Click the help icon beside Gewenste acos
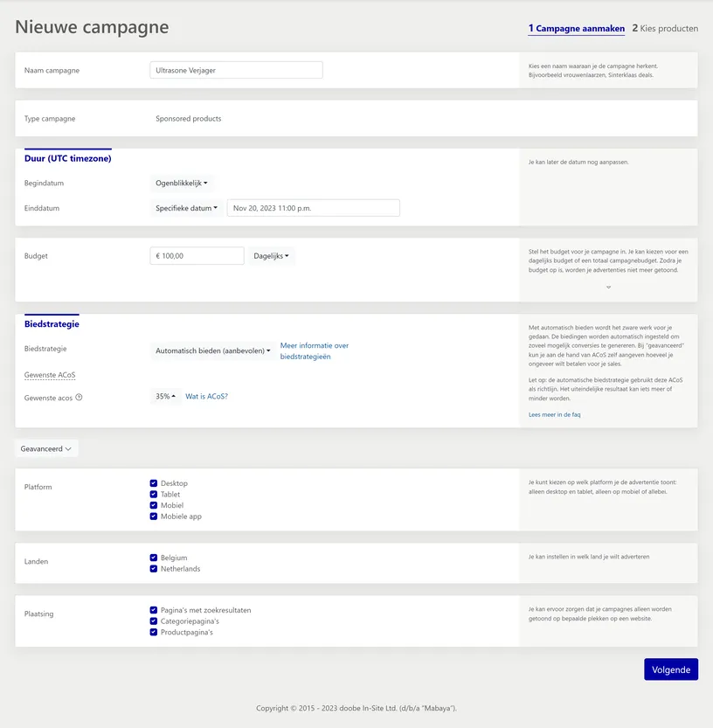Viewport: 713px width, 728px height. [79, 398]
